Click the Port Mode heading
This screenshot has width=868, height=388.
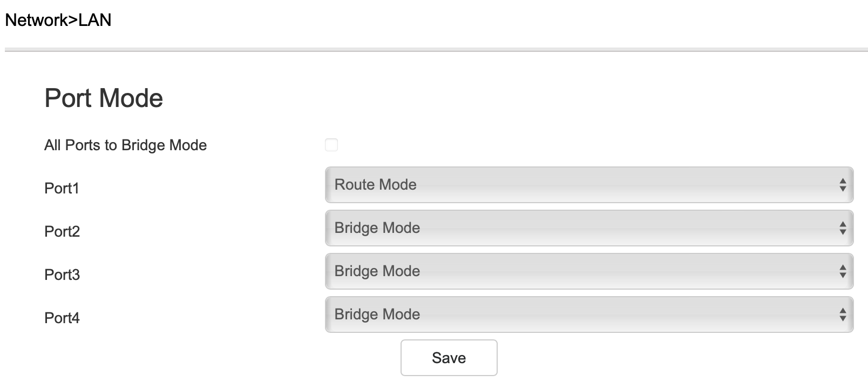(x=104, y=98)
